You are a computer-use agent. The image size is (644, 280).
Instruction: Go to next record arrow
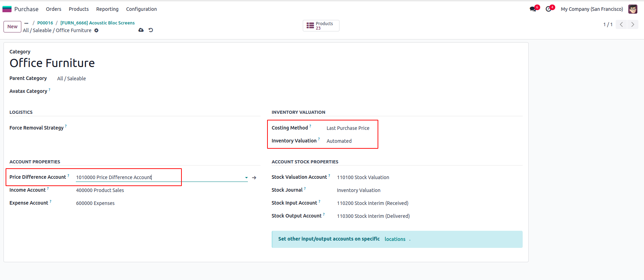pyautogui.click(x=632, y=24)
